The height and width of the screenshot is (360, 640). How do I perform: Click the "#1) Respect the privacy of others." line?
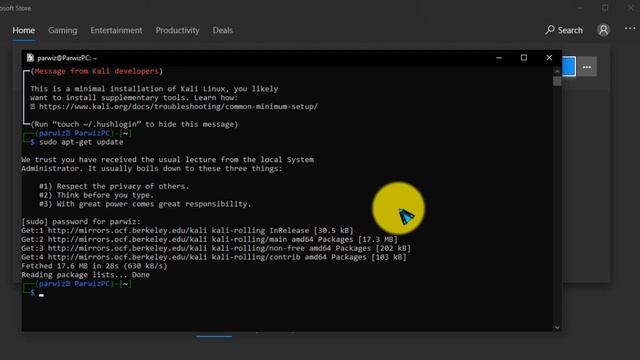click(x=114, y=186)
